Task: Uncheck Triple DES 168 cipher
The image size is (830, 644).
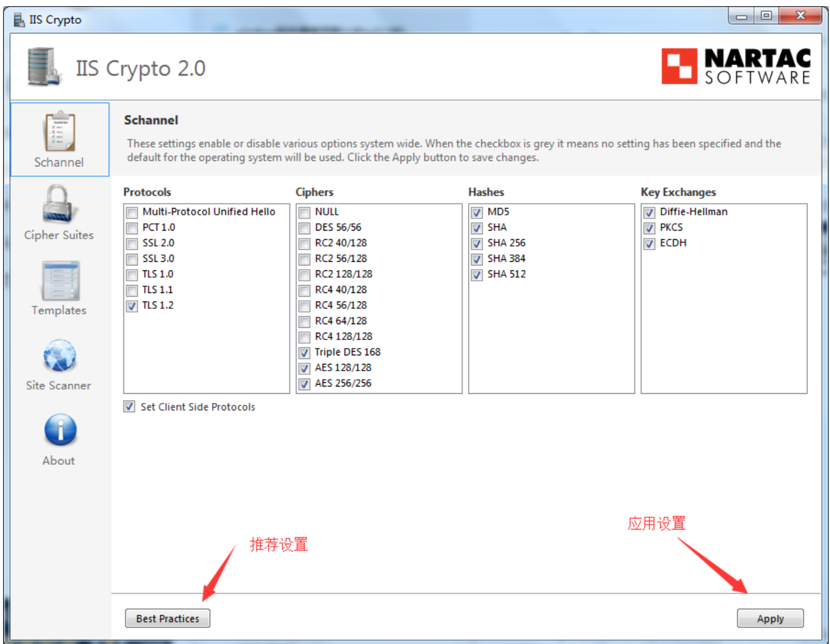Action: coord(304,353)
